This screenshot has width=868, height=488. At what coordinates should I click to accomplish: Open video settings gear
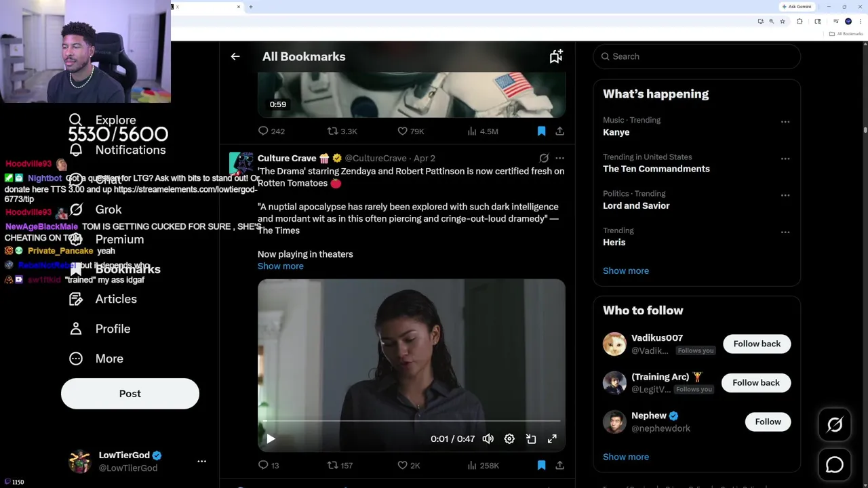(509, 439)
